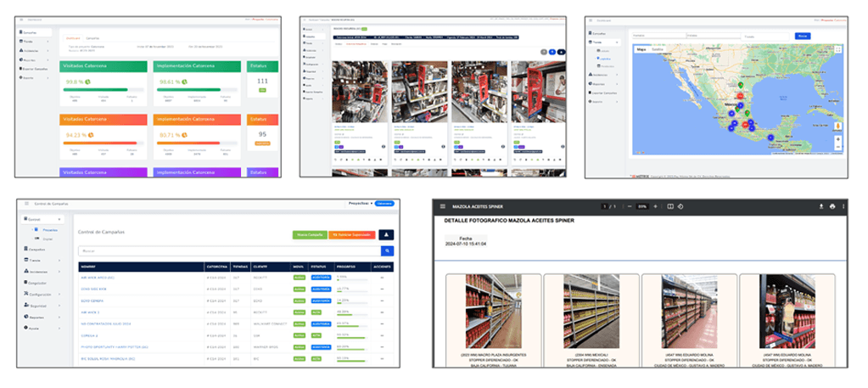Expand the Seguridad sidebar menu

[x=42, y=306]
